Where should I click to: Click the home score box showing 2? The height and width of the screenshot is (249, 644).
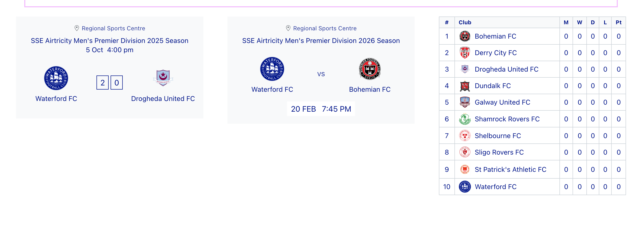click(103, 83)
